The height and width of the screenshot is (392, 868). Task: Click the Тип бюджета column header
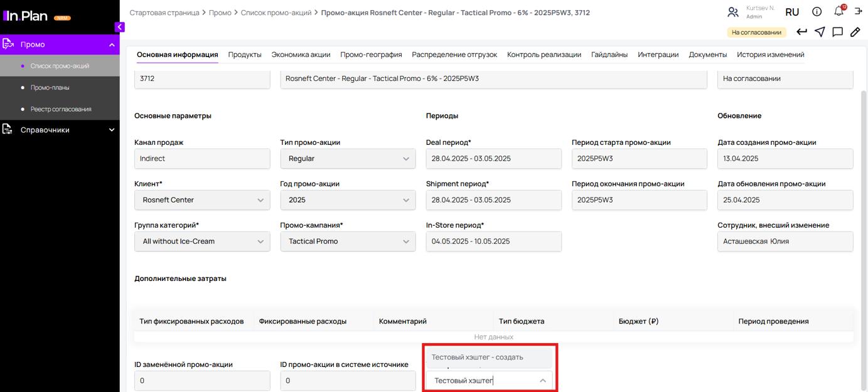(522, 321)
